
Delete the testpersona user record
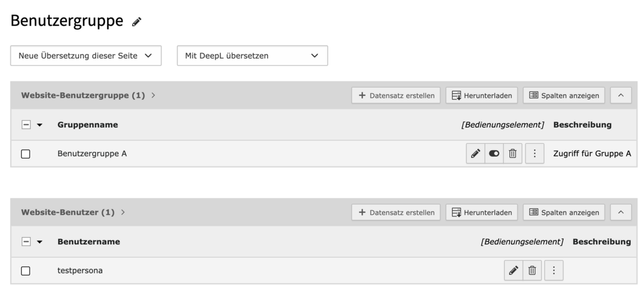tap(532, 270)
